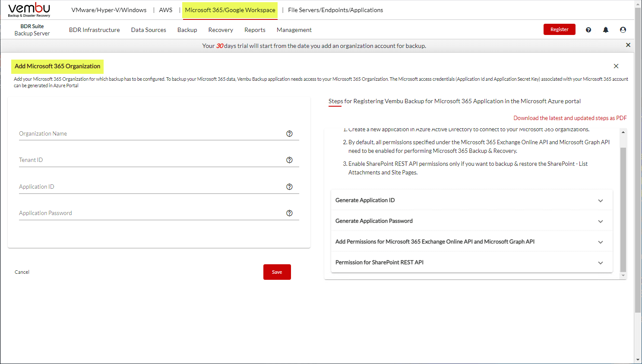Click help icon beside Tenant ID field
The width and height of the screenshot is (642, 364).
pyautogui.click(x=289, y=160)
